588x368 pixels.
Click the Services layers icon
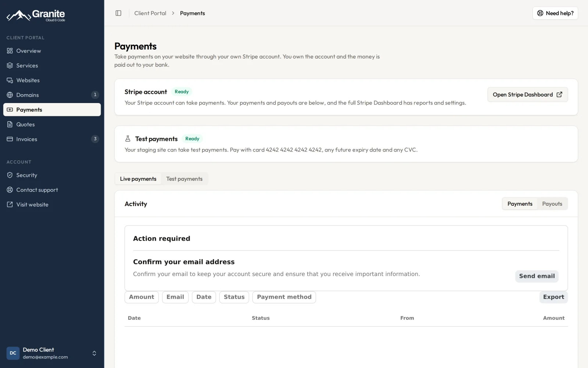pos(10,66)
